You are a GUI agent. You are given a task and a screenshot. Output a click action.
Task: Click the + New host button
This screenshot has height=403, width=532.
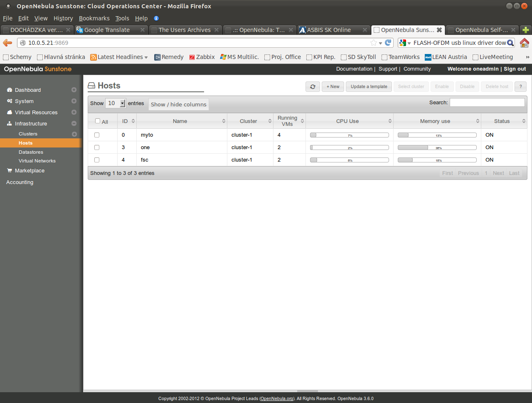[x=333, y=86]
